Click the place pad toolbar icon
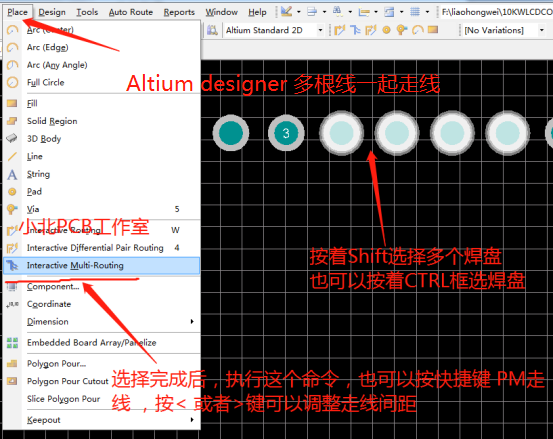The height and width of the screenshot is (439, 553). (387, 30)
